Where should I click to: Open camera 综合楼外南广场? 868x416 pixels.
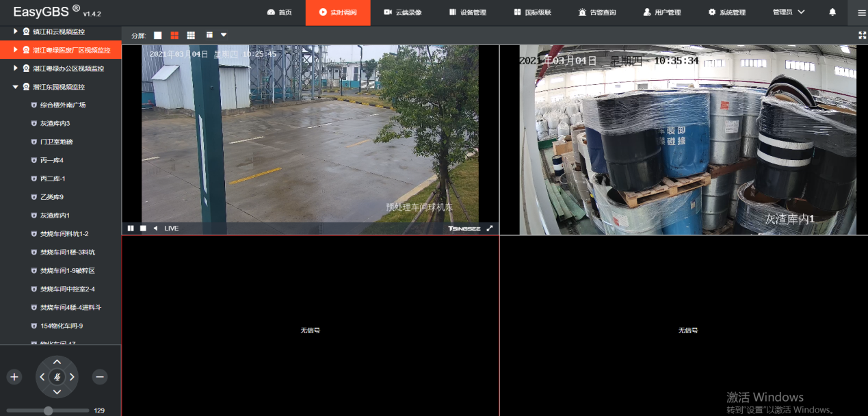point(63,105)
